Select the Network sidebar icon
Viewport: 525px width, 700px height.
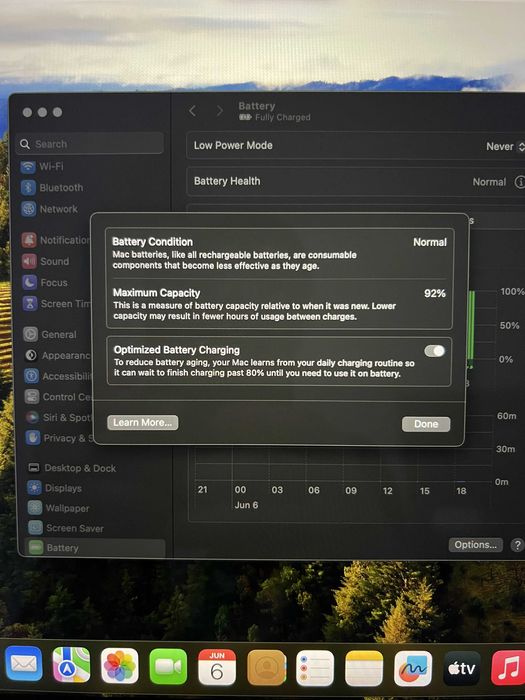(x=29, y=208)
